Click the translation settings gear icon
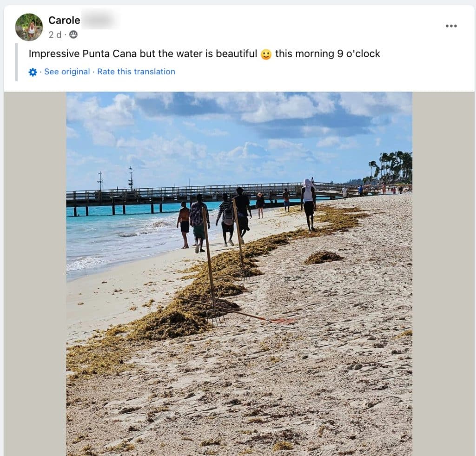This screenshot has width=476, height=456. point(33,72)
